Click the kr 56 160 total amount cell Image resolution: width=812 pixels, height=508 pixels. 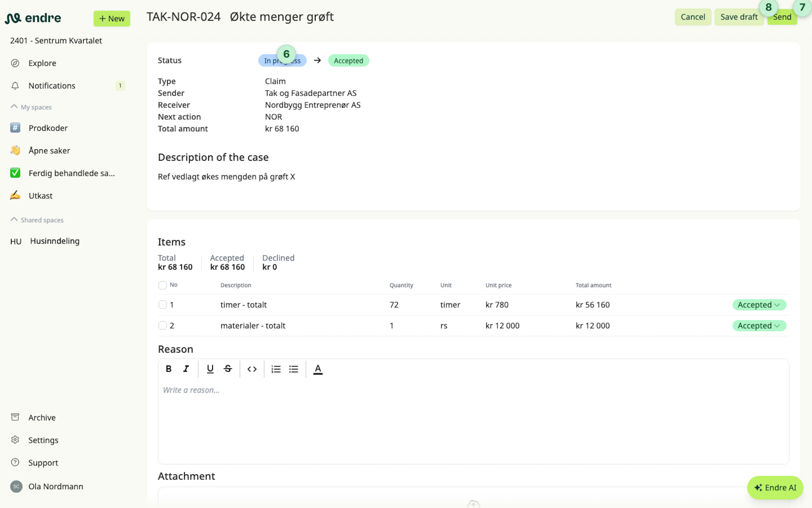[x=593, y=305]
